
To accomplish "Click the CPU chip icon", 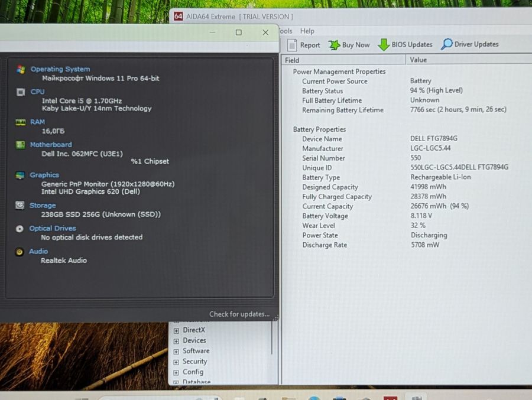I will [21, 92].
